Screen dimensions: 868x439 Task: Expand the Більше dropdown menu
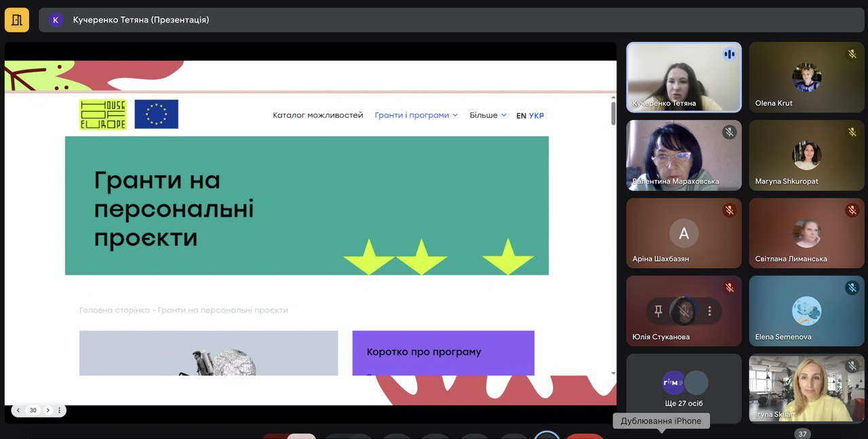pyautogui.click(x=488, y=115)
